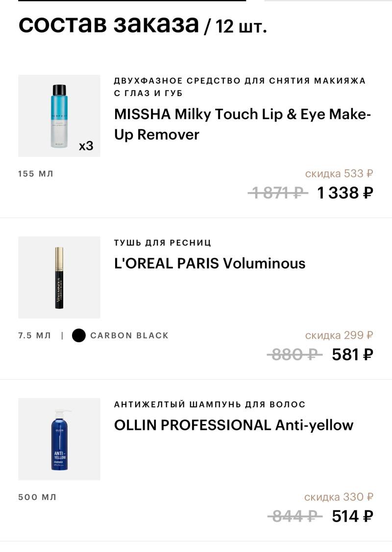Open the OLLIN Anti-yellow shampoo image
The width and height of the screenshot is (392, 552).
coord(59,439)
